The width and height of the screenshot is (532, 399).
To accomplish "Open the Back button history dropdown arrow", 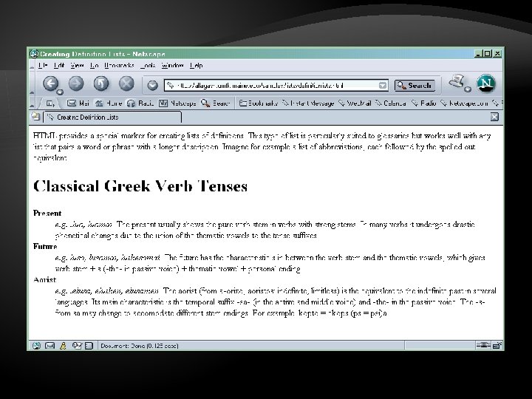I will (x=61, y=92).
